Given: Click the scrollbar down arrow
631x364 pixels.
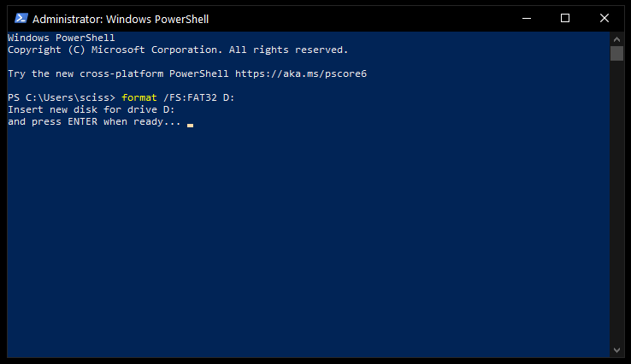Looking at the screenshot, I should click(616, 350).
